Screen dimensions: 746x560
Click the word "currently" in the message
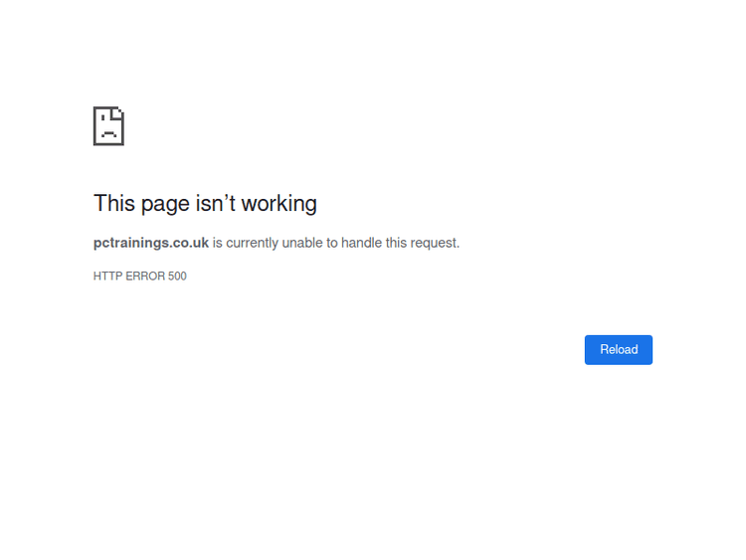click(x=252, y=243)
